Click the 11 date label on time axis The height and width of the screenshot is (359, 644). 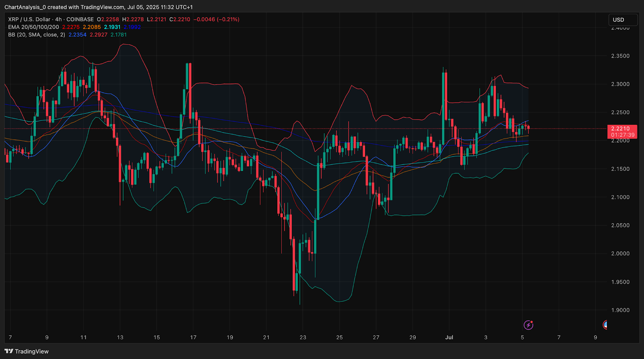pyautogui.click(x=83, y=337)
